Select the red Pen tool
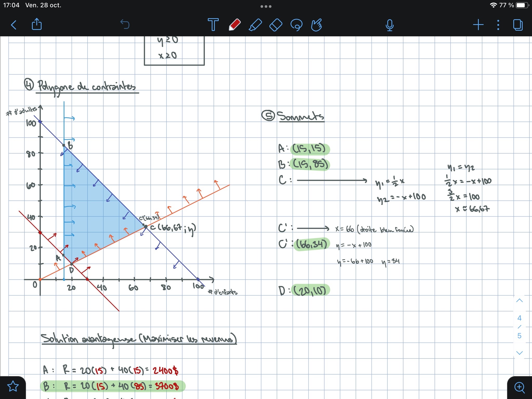Viewport: 532px width, 399px height. pos(235,25)
